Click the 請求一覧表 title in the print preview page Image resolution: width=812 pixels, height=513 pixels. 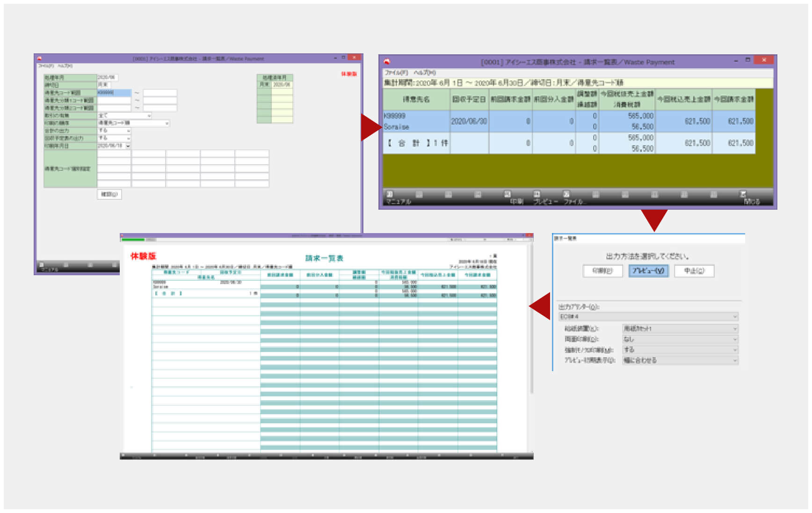(324, 258)
